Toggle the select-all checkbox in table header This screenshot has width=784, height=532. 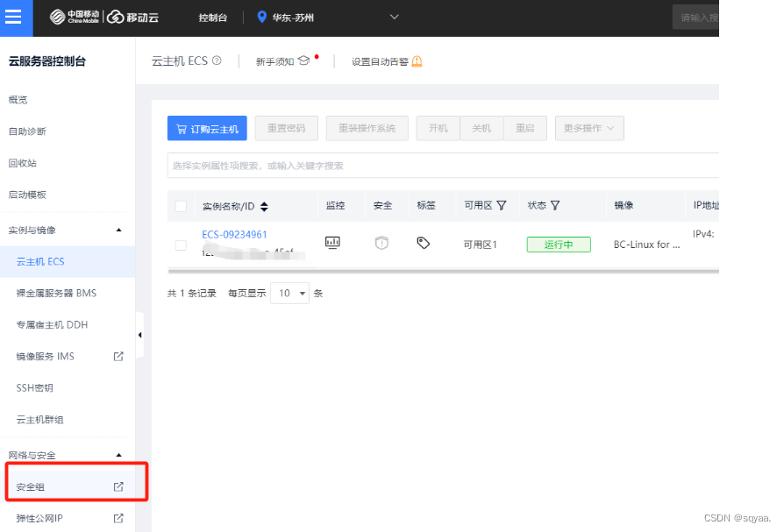[181, 207]
